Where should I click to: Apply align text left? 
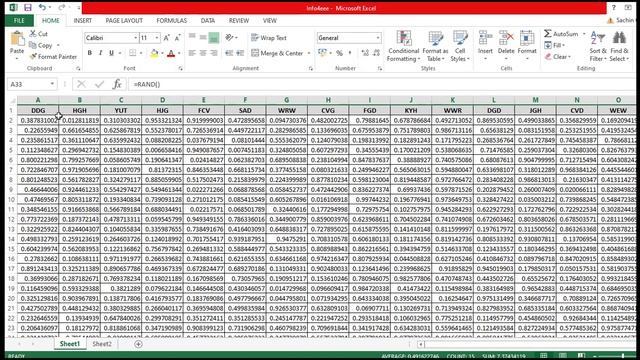pos(192,53)
